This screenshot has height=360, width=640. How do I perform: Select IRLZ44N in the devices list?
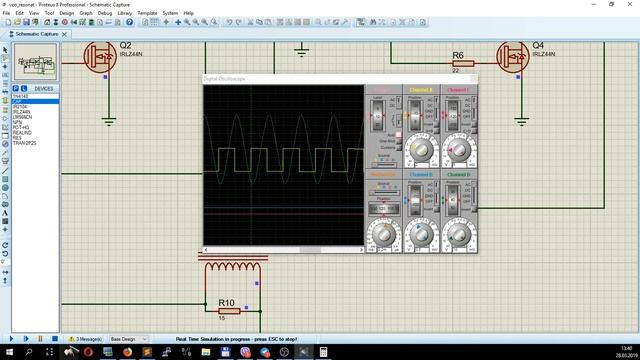[x=22, y=112]
